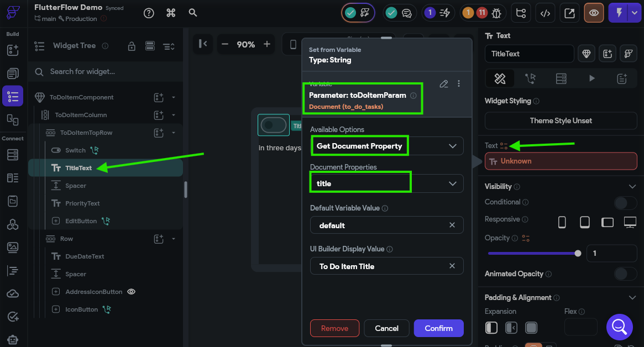Select PriorityText in widget tree
The image size is (644, 347).
click(x=82, y=203)
